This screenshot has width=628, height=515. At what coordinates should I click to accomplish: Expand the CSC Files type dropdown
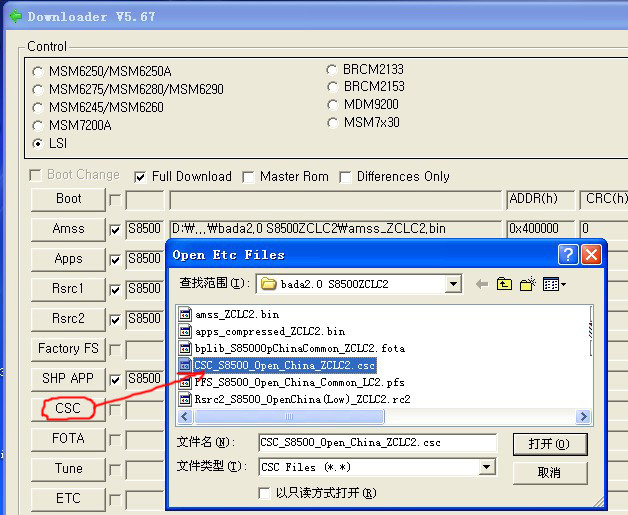(486, 467)
